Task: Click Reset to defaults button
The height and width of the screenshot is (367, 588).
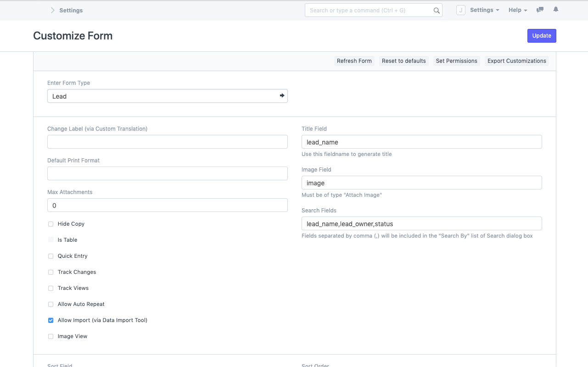Action: 403,61
